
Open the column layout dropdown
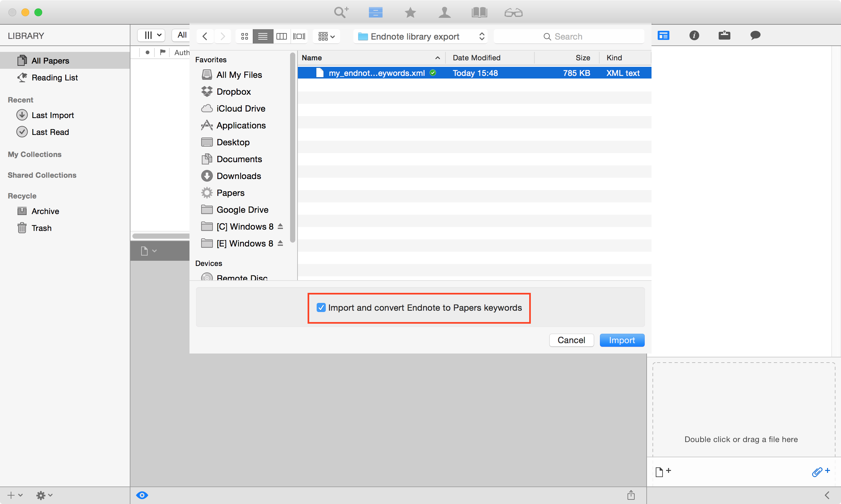(x=151, y=35)
